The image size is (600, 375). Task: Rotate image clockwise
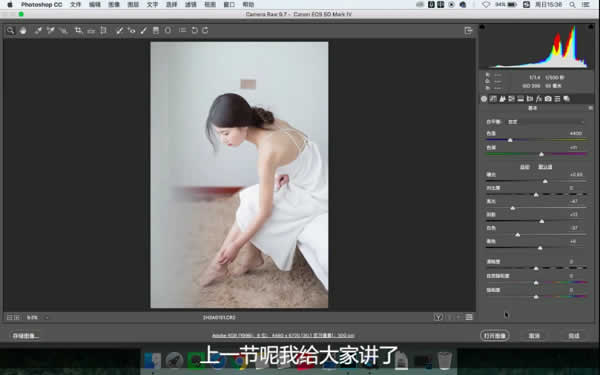tap(205, 30)
